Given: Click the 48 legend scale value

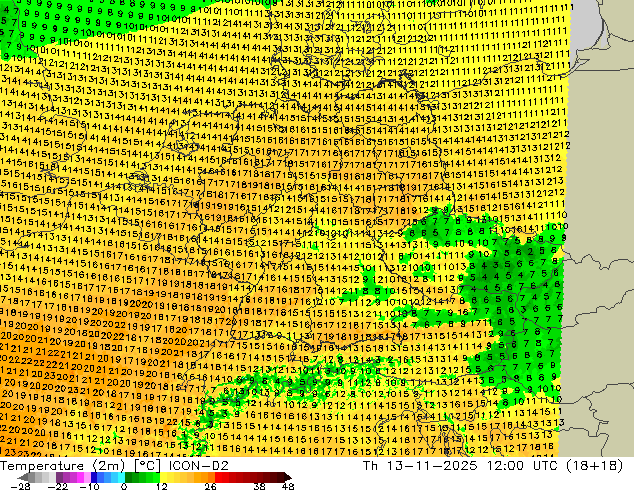Looking at the screenshot, I should [x=288, y=486].
